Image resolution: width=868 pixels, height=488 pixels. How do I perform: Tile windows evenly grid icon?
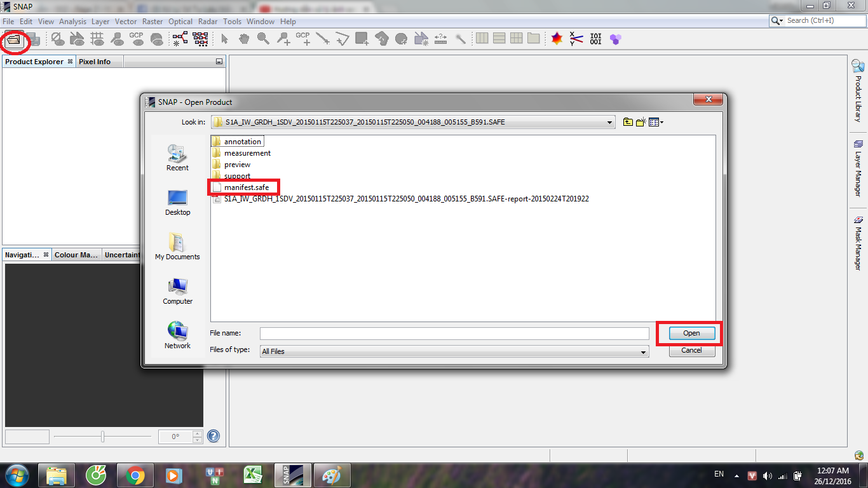coord(516,39)
